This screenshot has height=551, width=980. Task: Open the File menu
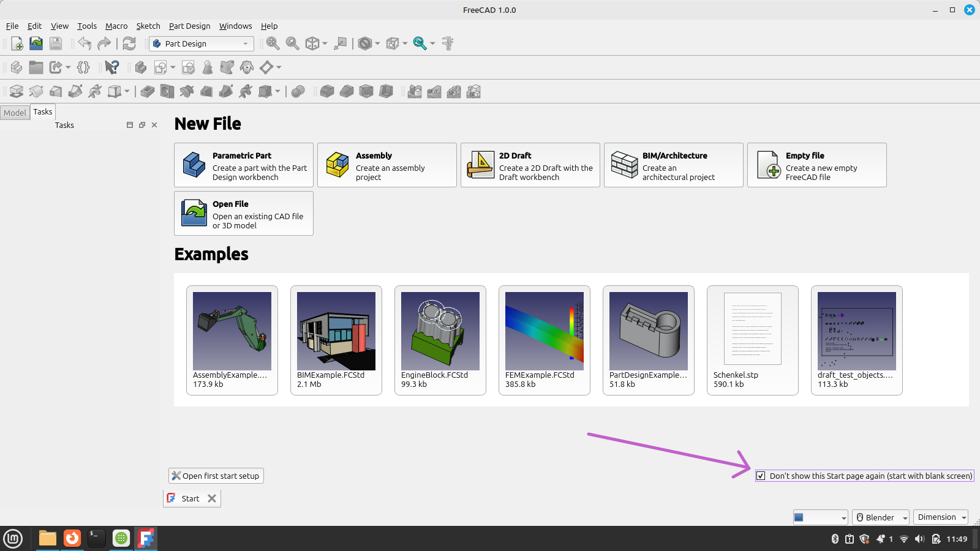point(12,26)
